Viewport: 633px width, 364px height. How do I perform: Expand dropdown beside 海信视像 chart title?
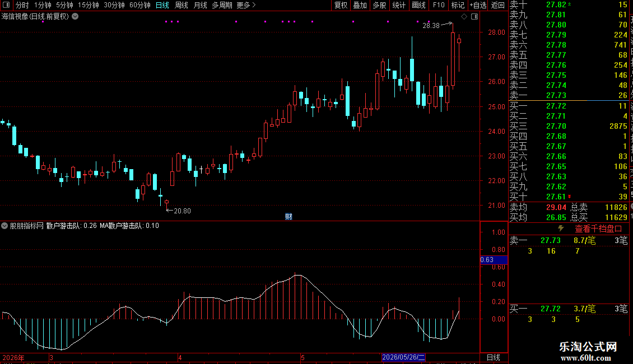[75, 16]
